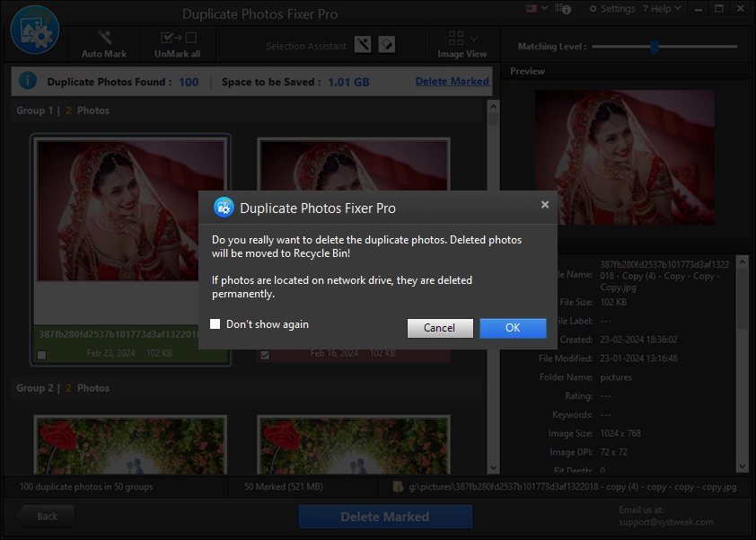Click the dialog's Duplicate Photos Fixer icon
The height and width of the screenshot is (540, 756).
224,208
